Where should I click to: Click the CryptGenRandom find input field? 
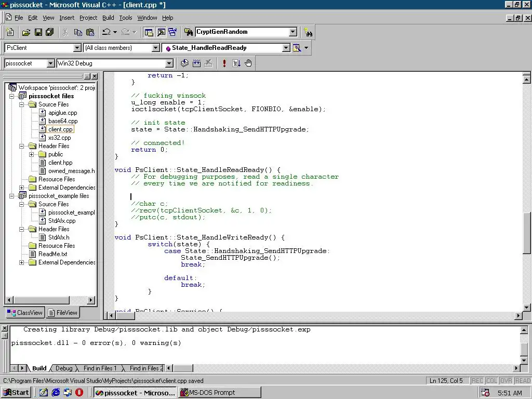[242, 32]
